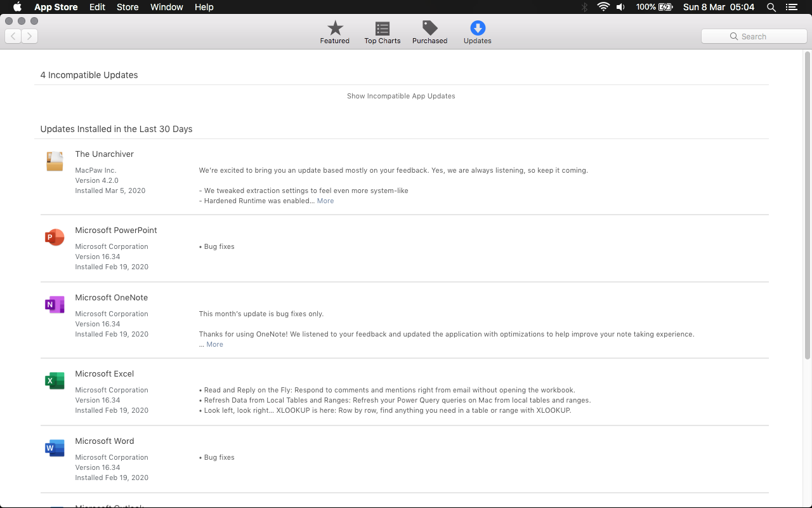Click Bug fixes note for PowerPoint
The image size is (812, 508).
(217, 246)
